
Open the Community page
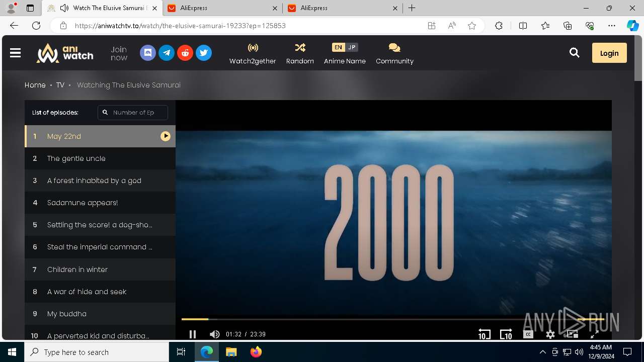click(x=394, y=53)
